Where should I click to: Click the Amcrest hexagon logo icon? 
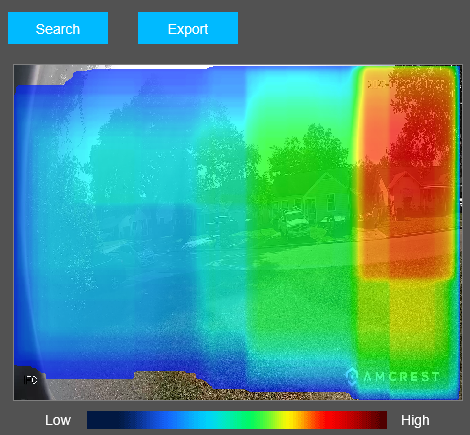352,377
